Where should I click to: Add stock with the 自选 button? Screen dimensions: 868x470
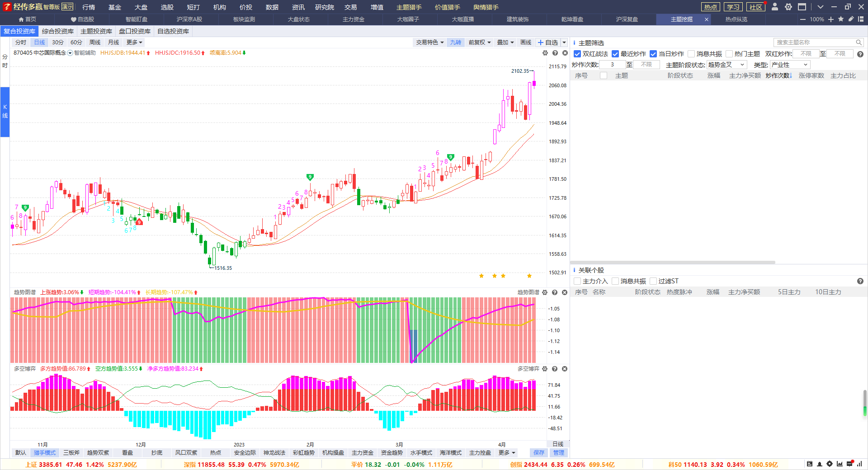pyautogui.click(x=548, y=42)
